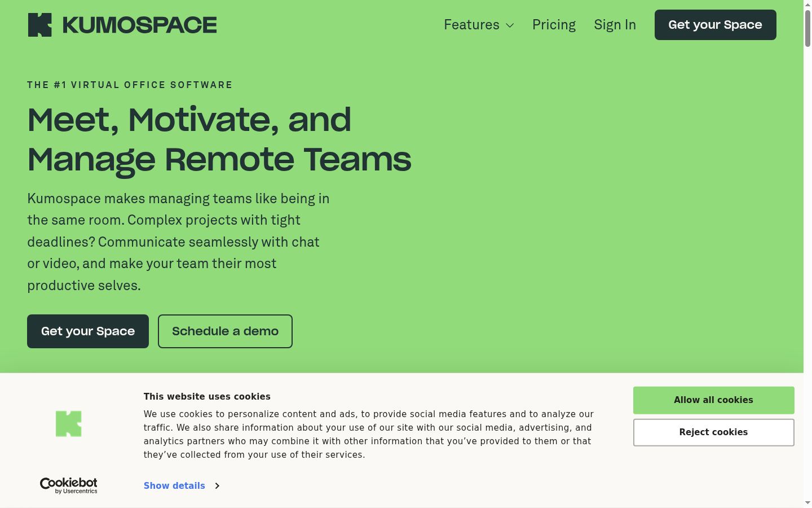The image size is (812, 508).
Task: Click the "This website uses cookies" title
Action: point(207,396)
